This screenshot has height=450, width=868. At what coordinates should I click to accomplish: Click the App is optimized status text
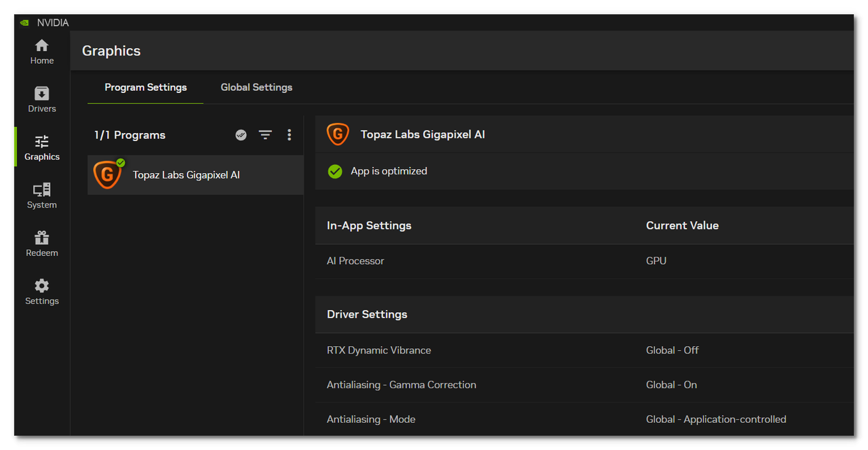tap(389, 172)
